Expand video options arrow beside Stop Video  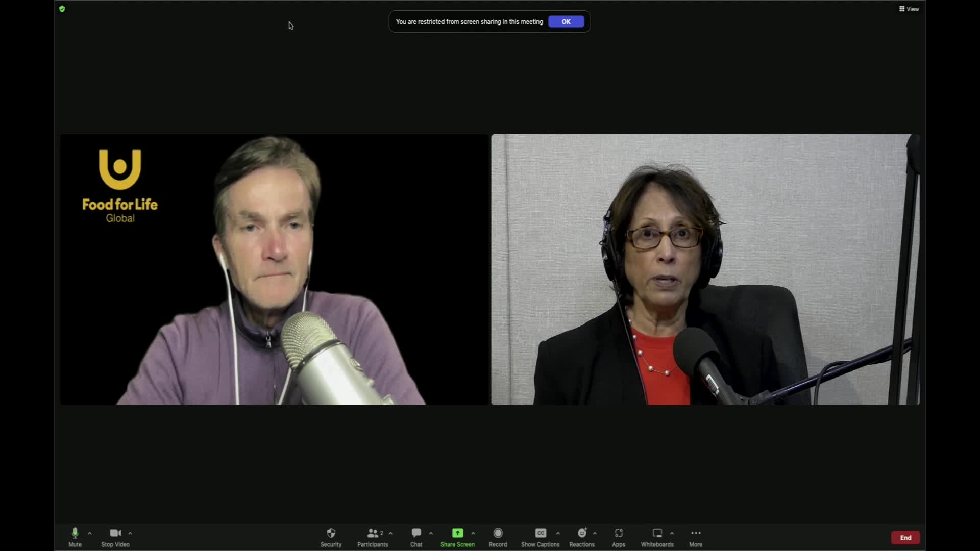click(130, 533)
